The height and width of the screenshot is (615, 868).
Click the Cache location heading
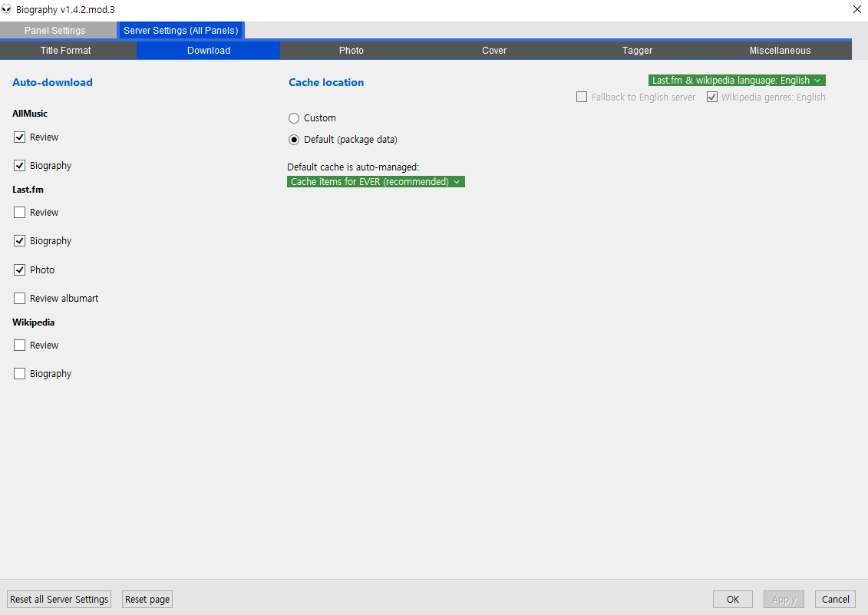coord(326,83)
